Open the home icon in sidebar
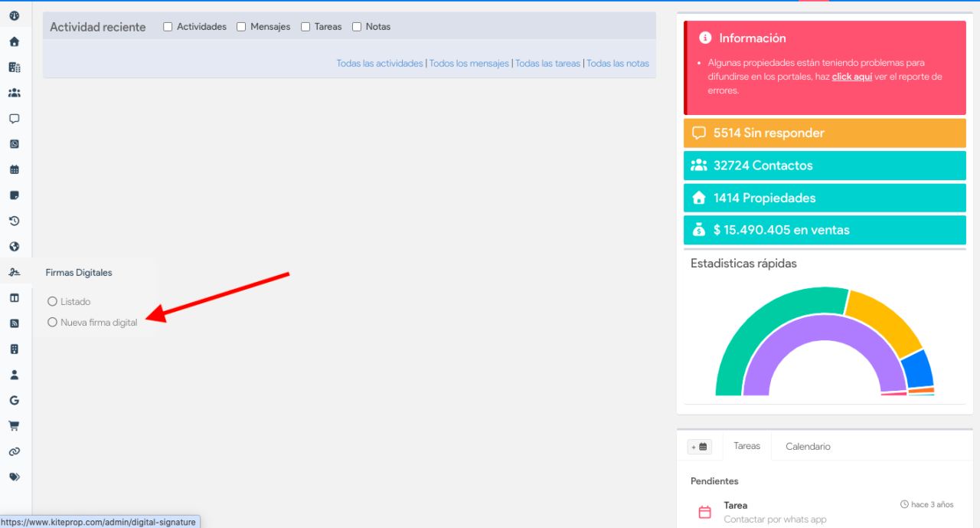The width and height of the screenshot is (980, 528). pyautogui.click(x=14, y=41)
